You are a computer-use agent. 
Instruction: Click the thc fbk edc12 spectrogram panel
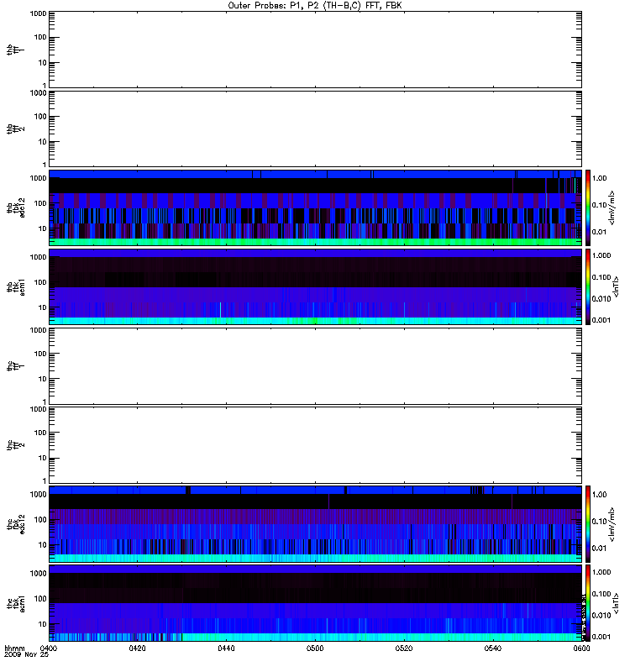(x=315, y=523)
